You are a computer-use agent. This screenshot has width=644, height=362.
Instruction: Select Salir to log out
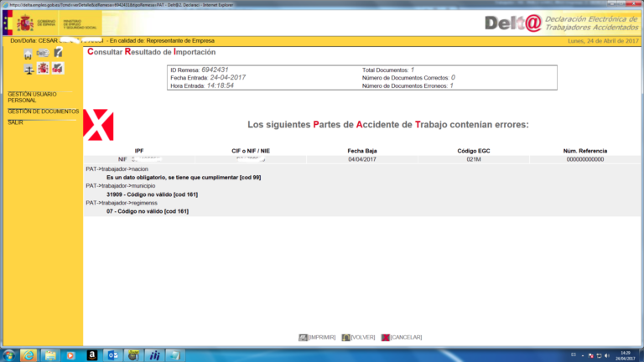(x=16, y=122)
